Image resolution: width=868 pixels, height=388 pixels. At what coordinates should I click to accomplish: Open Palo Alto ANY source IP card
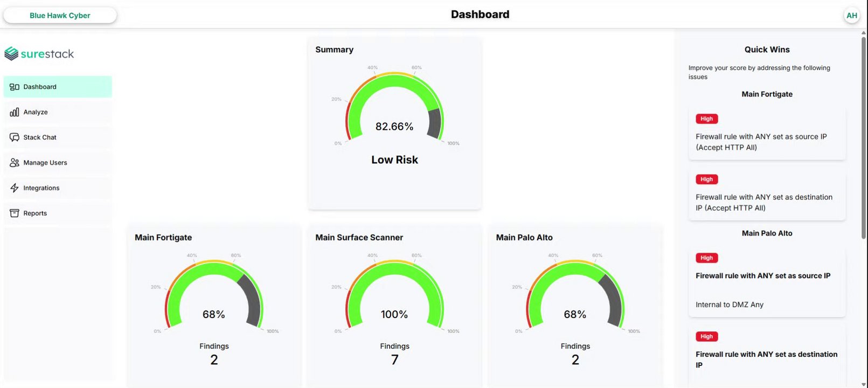pos(767,281)
